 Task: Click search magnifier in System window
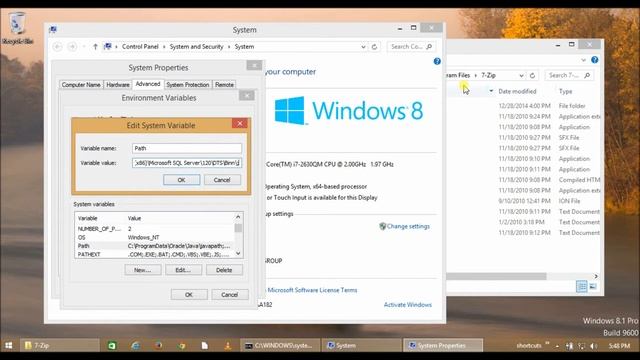(429, 47)
